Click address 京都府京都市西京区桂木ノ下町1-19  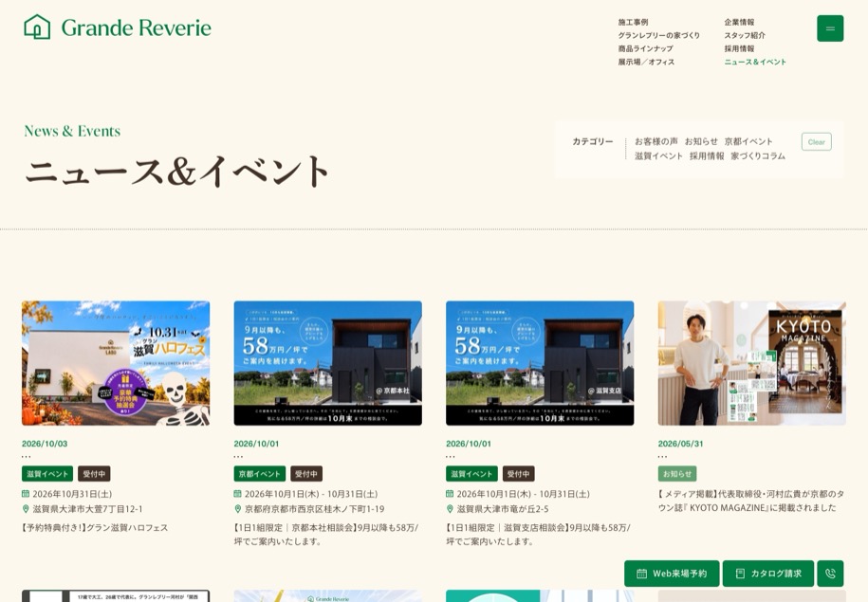point(314,508)
